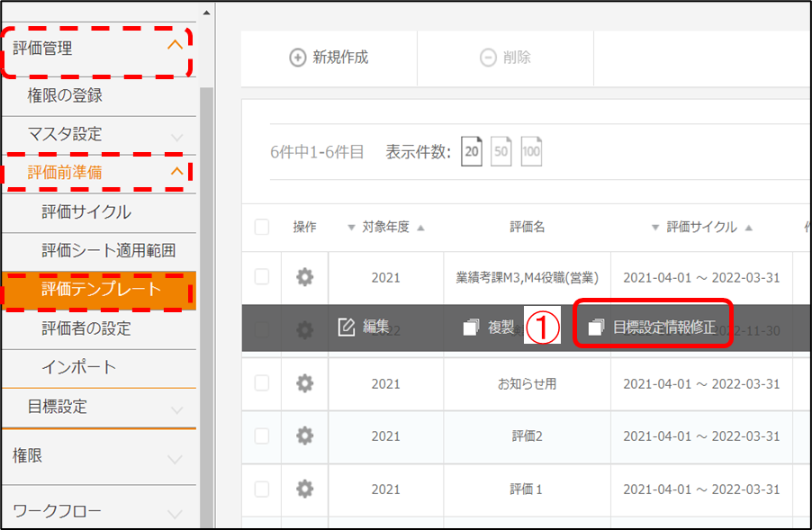Viewport: 812px width, 530px height.
Task: Open gear menu for お知らせ用 row
Action: point(305,383)
